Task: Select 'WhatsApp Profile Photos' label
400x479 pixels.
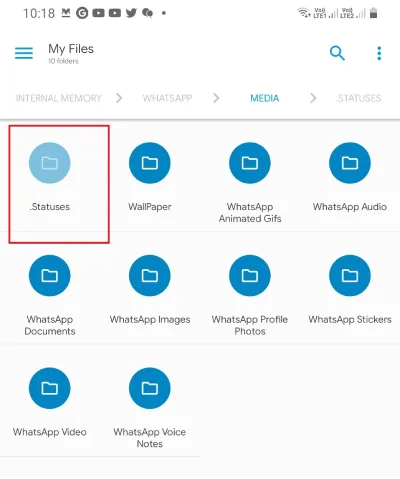Action: 250,325
